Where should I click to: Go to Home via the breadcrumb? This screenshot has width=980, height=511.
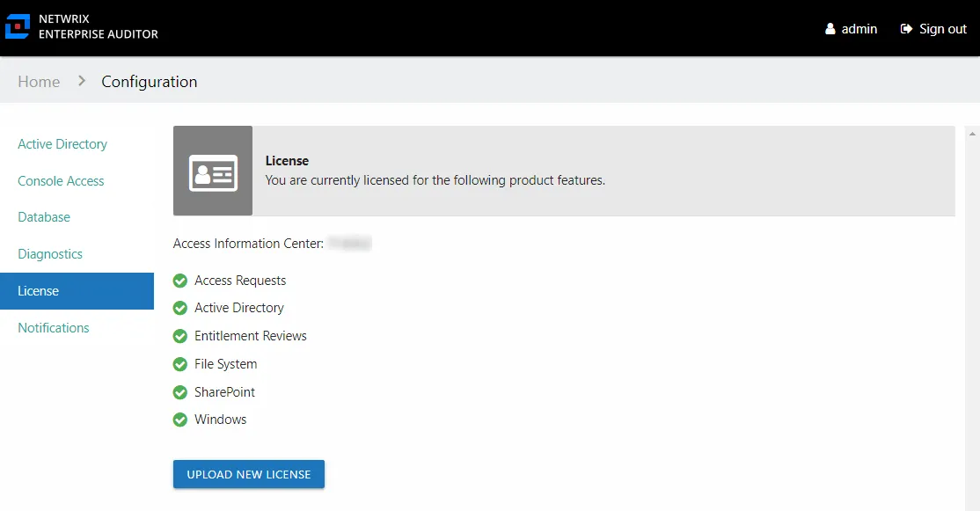[39, 82]
